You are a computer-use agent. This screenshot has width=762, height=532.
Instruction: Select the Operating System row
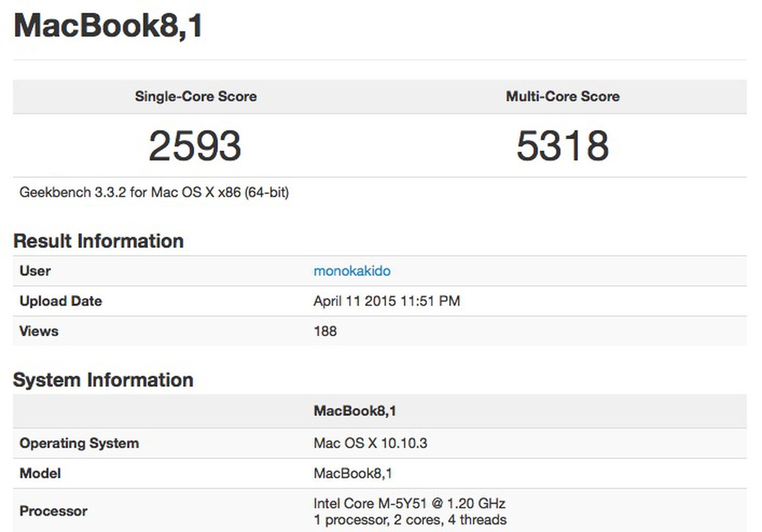[x=79, y=443]
